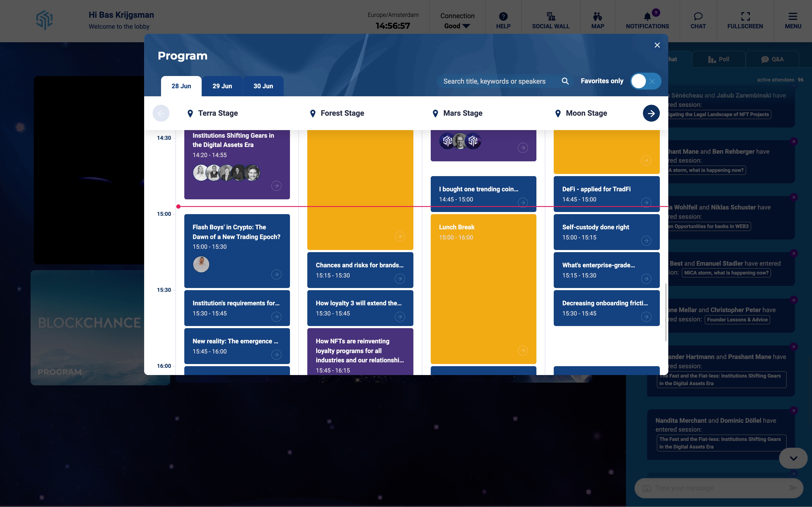812x507 pixels.
Task: Open the Chat panel from top bar
Action: [x=698, y=20]
